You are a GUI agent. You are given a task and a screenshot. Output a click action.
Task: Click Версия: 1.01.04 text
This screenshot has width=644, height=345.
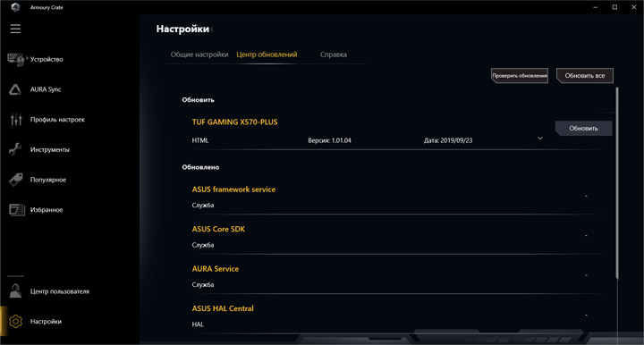pos(329,140)
